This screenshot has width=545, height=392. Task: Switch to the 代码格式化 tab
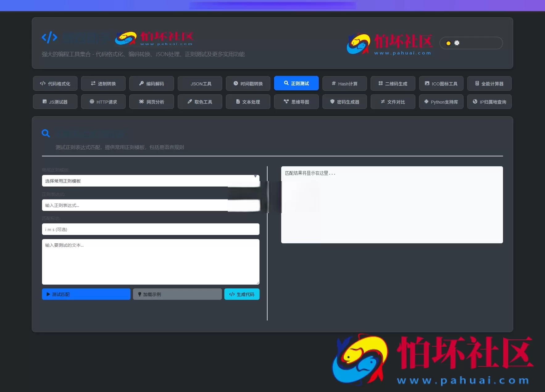pyautogui.click(x=55, y=83)
